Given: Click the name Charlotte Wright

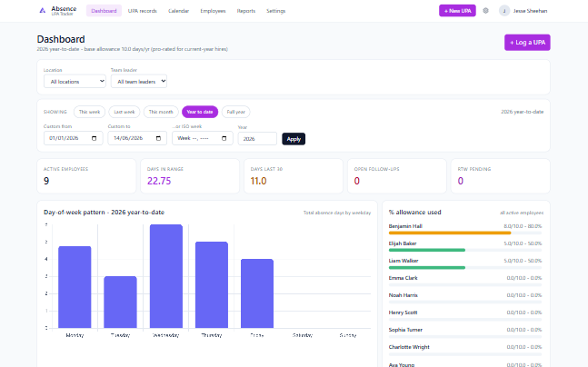Looking at the screenshot, I should (x=409, y=347).
